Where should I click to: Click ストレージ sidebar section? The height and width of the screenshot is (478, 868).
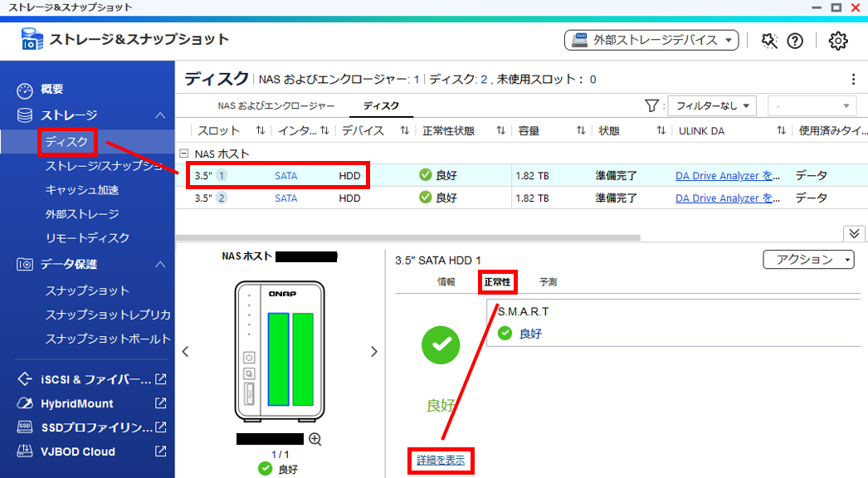point(69,115)
